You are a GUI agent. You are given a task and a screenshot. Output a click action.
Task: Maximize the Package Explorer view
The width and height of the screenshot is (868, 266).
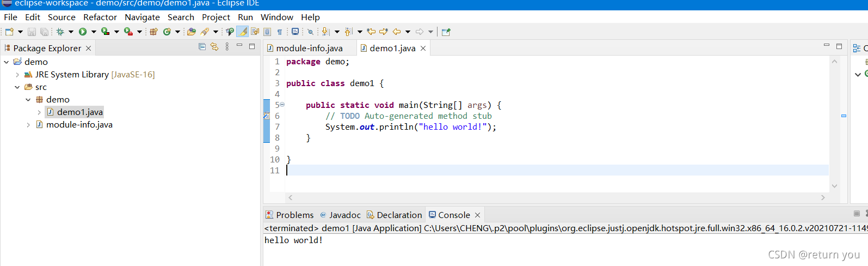[252, 46]
